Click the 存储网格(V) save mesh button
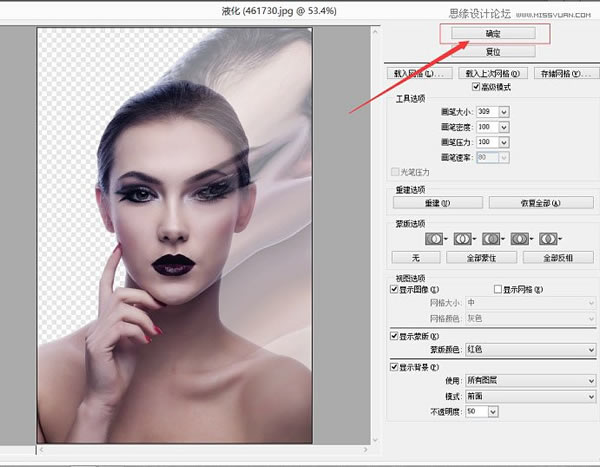 (x=567, y=73)
